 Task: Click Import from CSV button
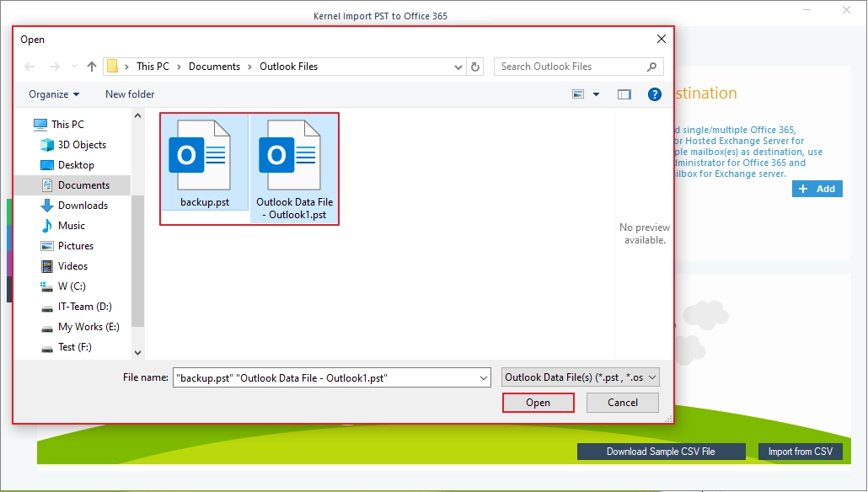[800, 452]
